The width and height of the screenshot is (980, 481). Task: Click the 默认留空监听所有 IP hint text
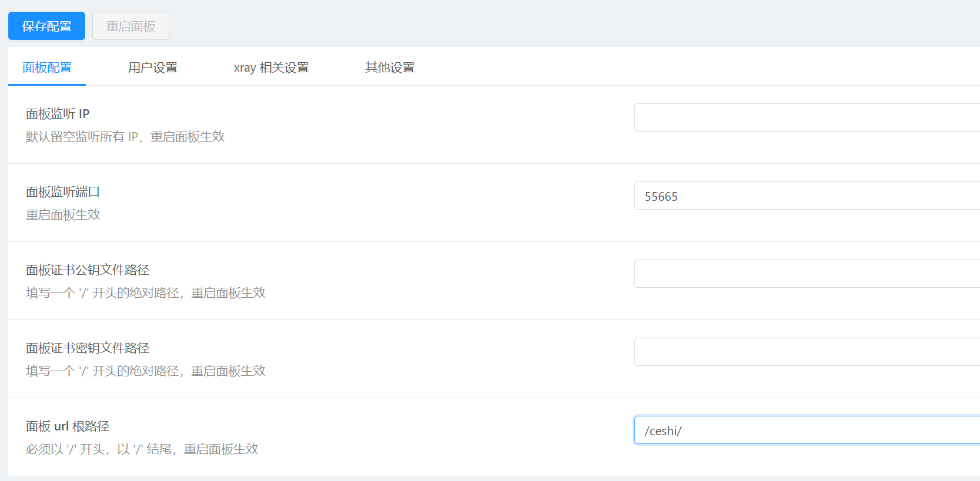coord(125,137)
